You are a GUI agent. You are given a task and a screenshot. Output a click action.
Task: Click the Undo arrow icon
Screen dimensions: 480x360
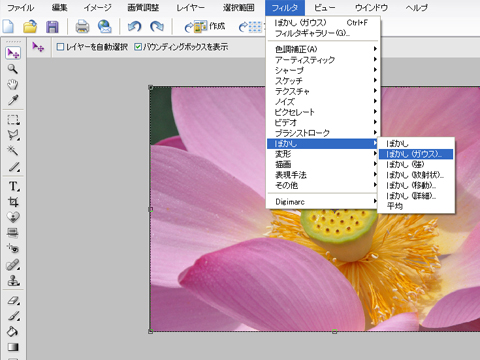click(135, 26)
